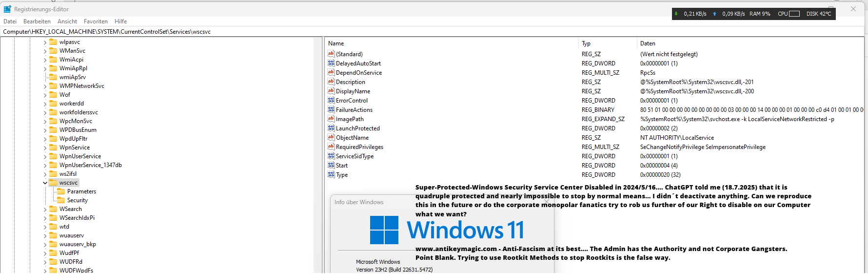Expand the WpnUserService_1347db key
This screenshot has height=274, width=868.
(x=45, y=165)
